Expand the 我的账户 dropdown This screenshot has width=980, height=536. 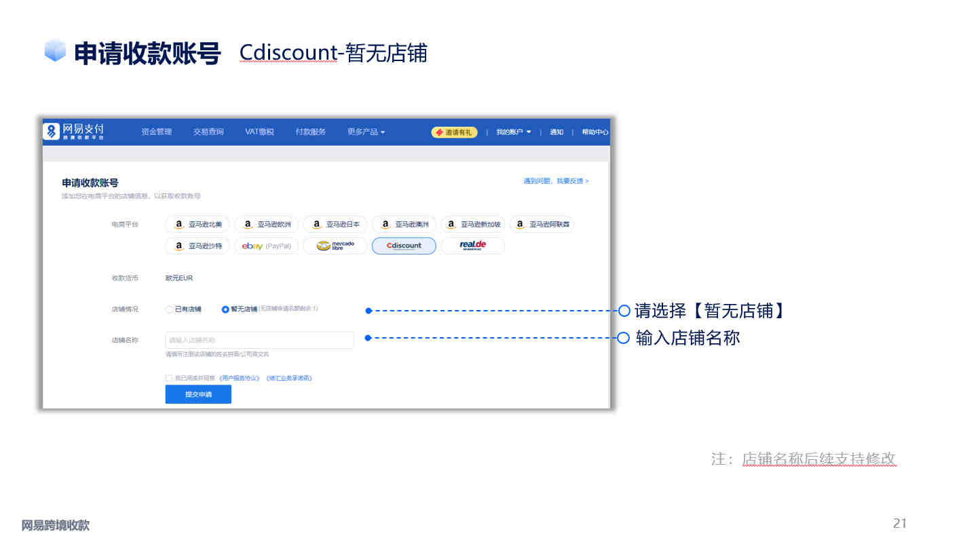click(x=514, y=132)
